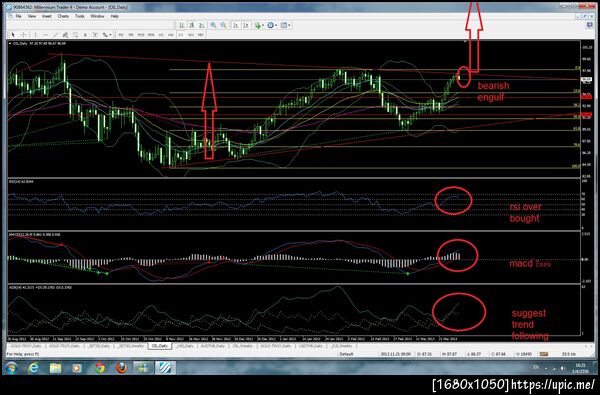Toggle Chart Shift button
The height and width of the screenshot is (395, 600).
pyautogui.click(x=246, y=25)
